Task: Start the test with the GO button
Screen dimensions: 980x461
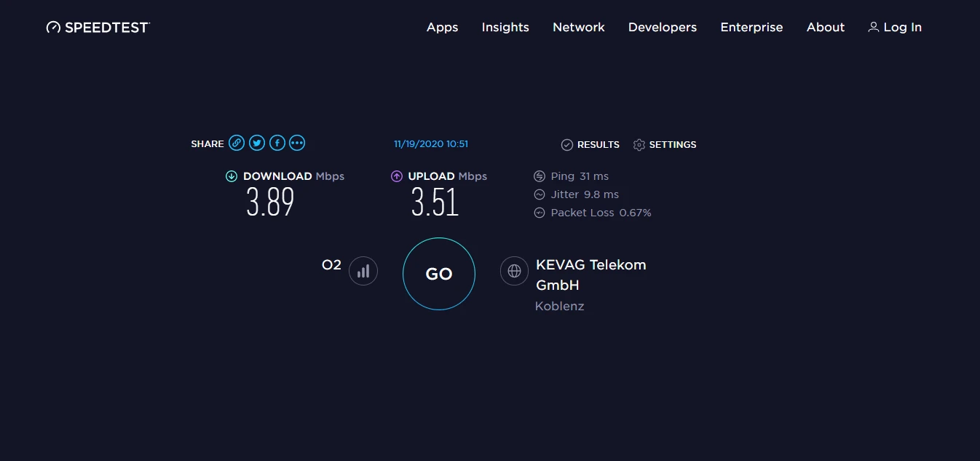Action: click(x=439, y=274)
